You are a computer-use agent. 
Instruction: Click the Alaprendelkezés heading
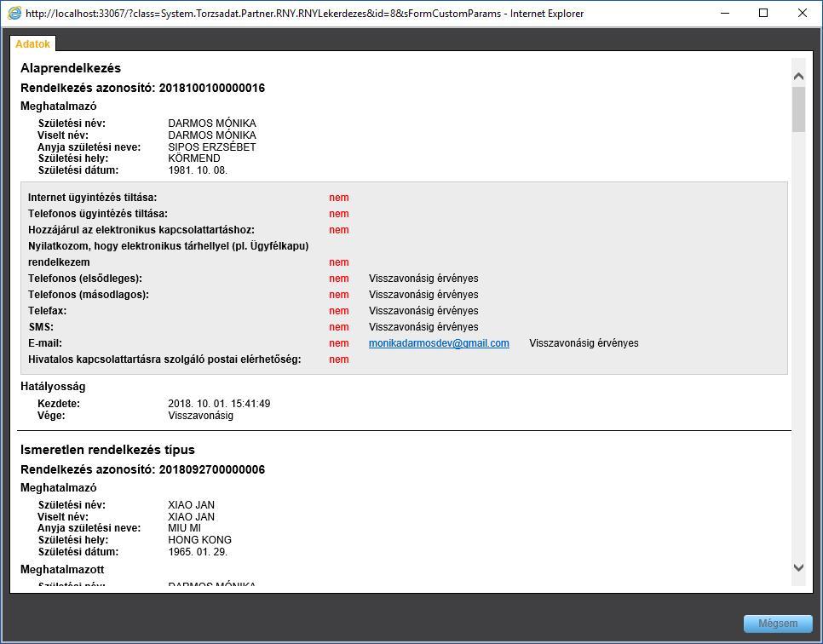71,68
